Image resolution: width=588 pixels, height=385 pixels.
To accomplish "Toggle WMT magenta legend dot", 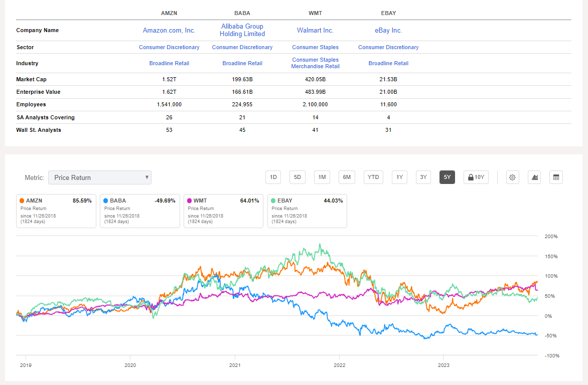I will click(189, 201).
